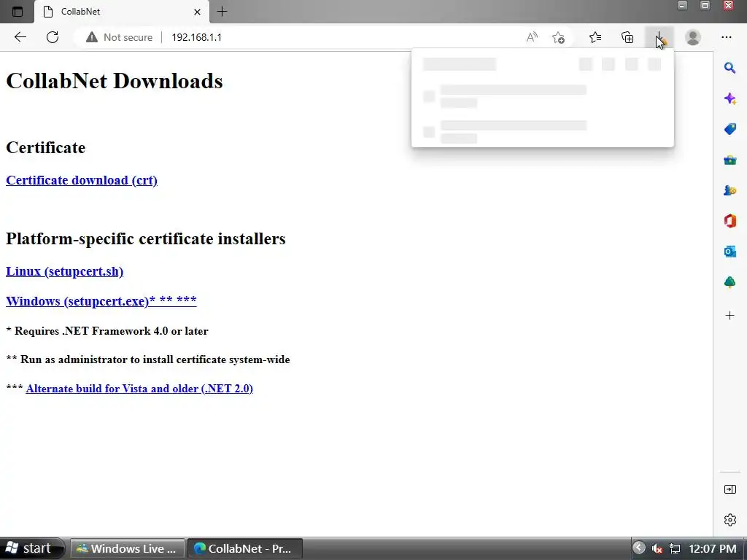
Task: Click the 12:07 PM taskbar clock
Action: click(x=712, y=549)
